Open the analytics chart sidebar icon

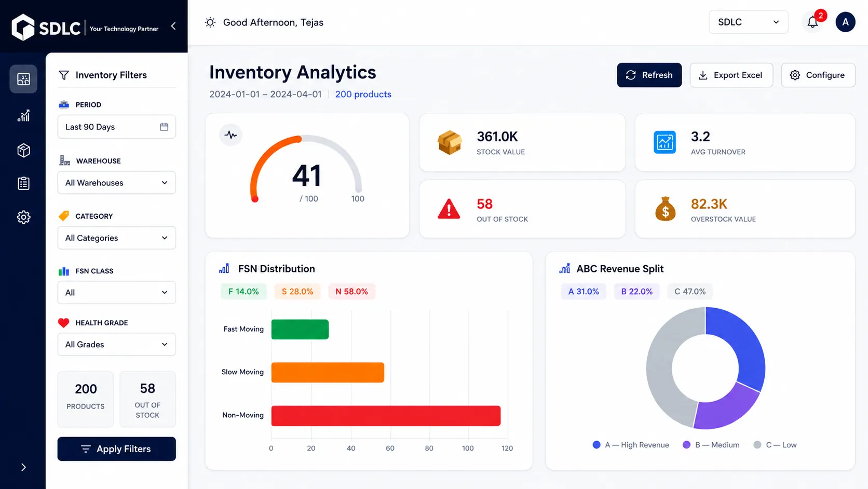click(x=23, y=115)
